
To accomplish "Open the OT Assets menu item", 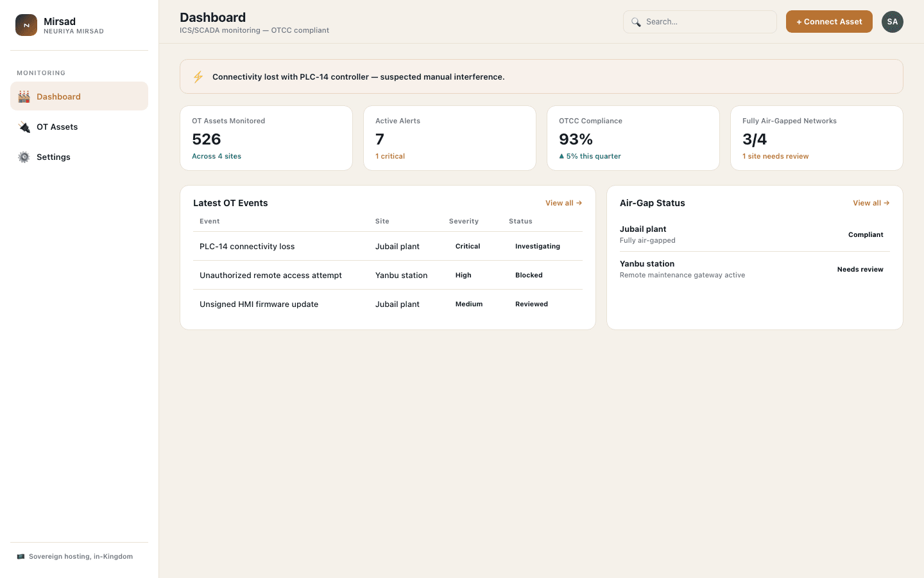I will click(x=79, y=127).
